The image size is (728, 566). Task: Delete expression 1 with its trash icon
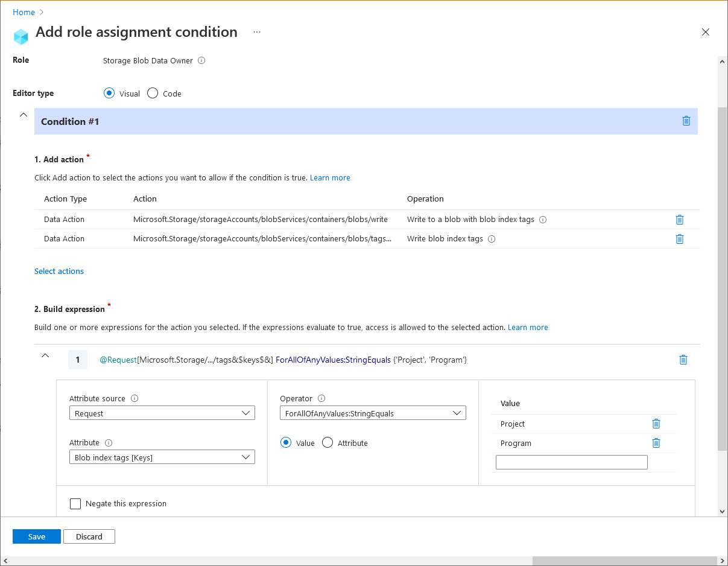point(683,359)
